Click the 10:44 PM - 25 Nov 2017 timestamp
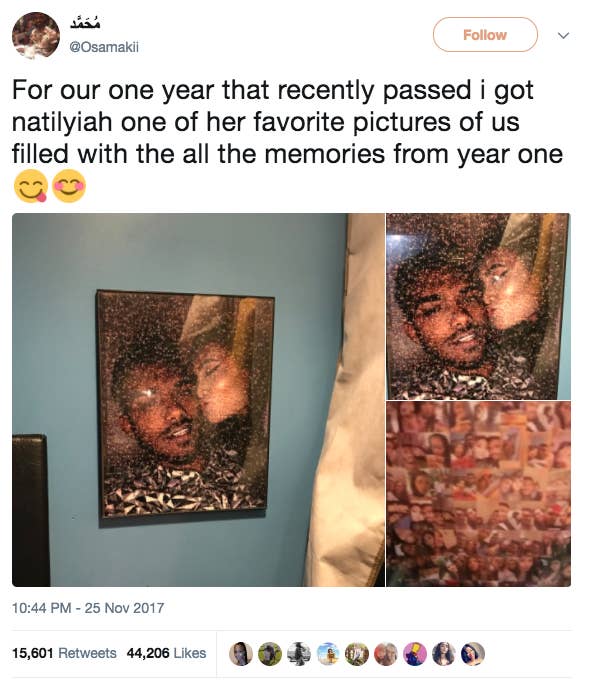604x684 pixels. tap(88, 608)
